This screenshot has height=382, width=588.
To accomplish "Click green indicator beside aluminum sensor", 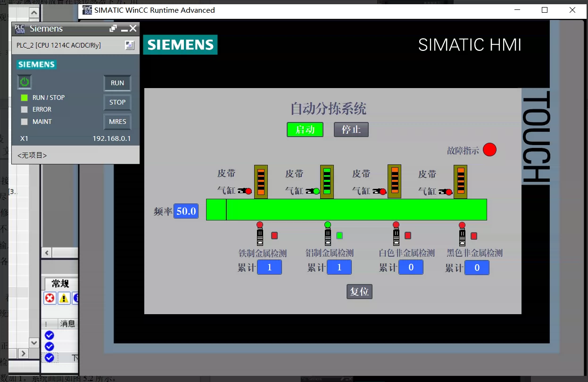I will pos(340,236).
